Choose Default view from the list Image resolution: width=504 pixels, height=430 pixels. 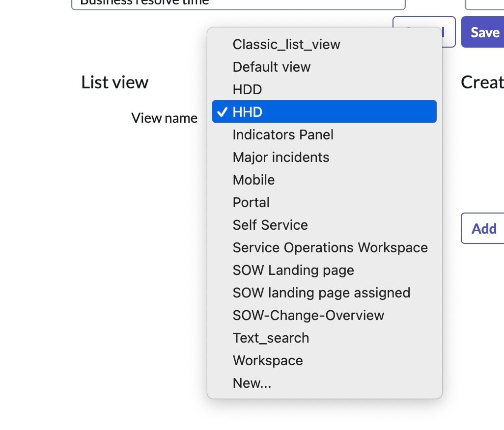[x=271, y=67]
